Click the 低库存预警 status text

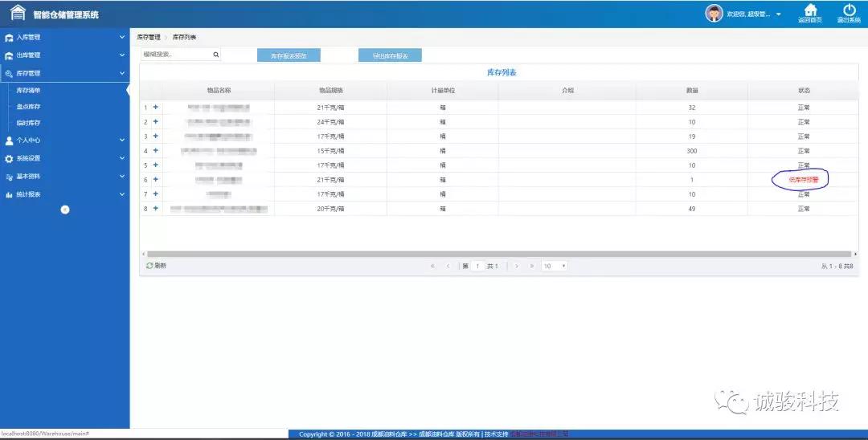tap(804, 180)
